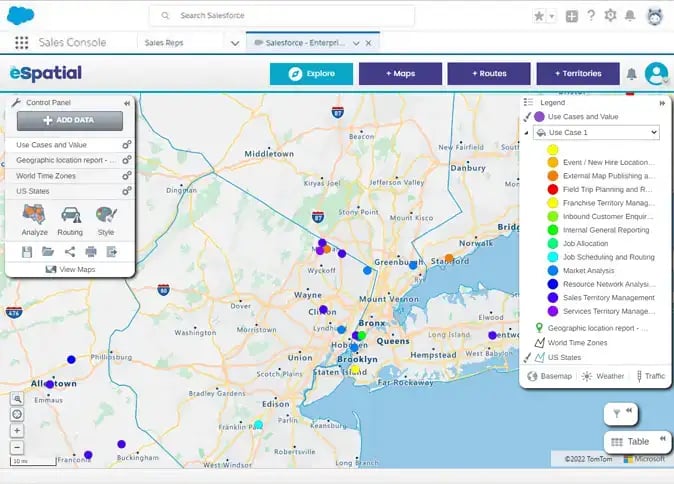Open the Favorites list dropdown arrow
674x484 pixels.
[x=552, y=17]
